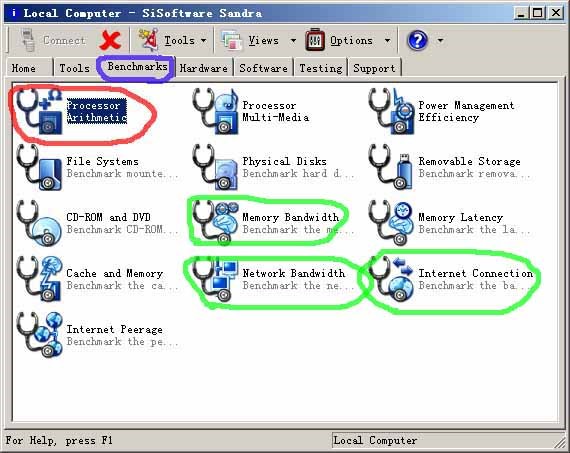This screenshot has height=453, width=570.
Task: Launch the Physical Disks benchmark icon
Action: point(216,167)
